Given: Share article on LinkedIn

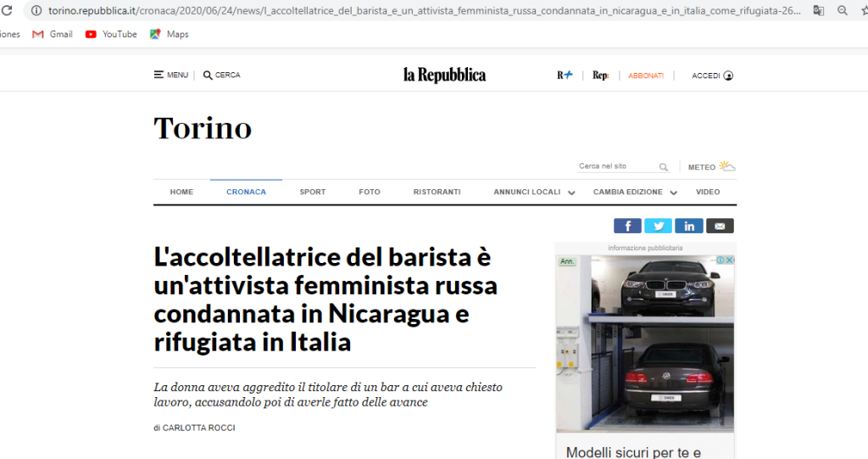Looking at the screenshot, I should coord(689,226).
